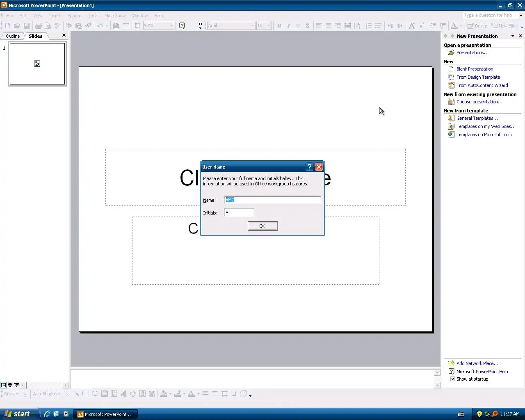Click Microsoft PowerPoint Help link
This screenshot has width=525, height=420.
[x=482, y=372]
